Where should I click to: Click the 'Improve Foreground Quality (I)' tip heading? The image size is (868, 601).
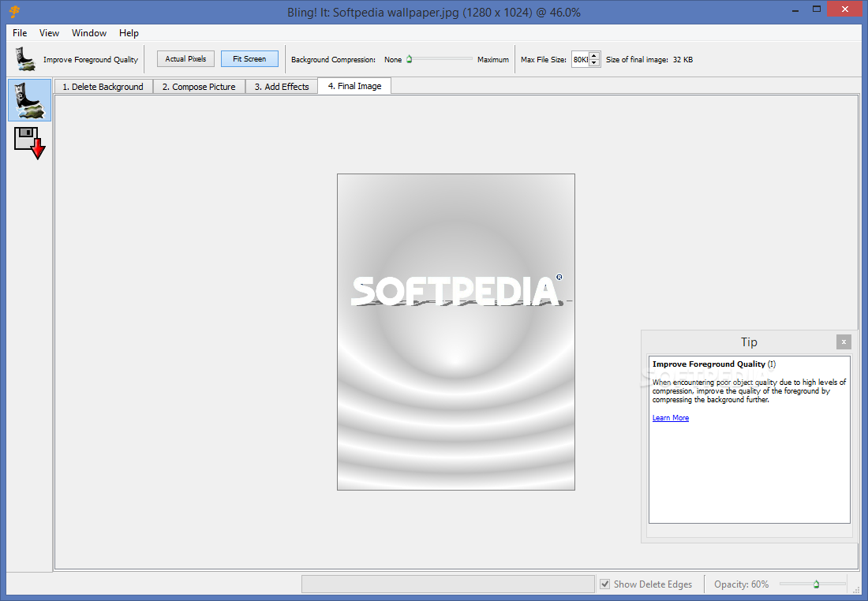pos(714,364)
